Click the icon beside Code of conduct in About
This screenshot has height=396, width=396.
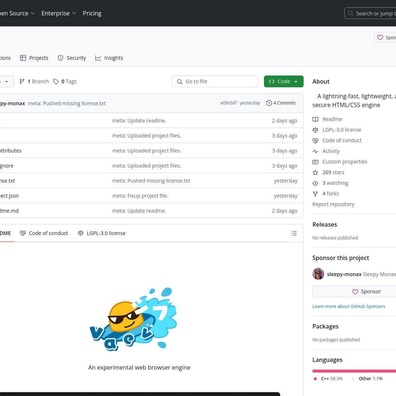pos(315,140)
